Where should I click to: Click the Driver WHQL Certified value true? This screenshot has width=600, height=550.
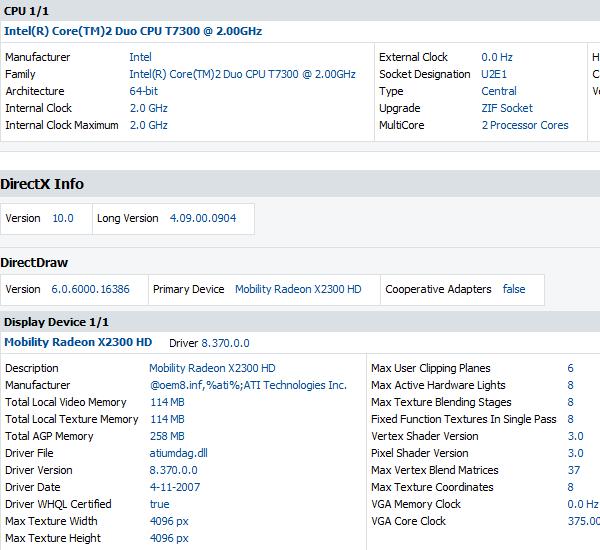160,504
